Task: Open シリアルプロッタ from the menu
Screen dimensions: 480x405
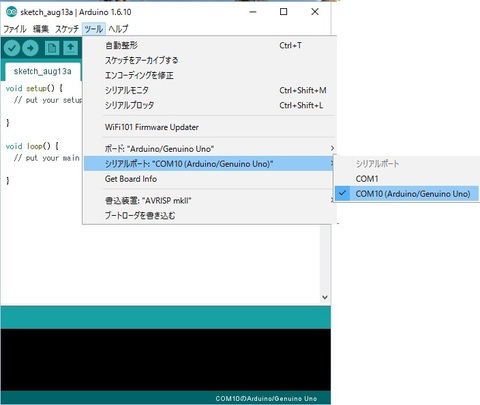Action: point(209,105)
